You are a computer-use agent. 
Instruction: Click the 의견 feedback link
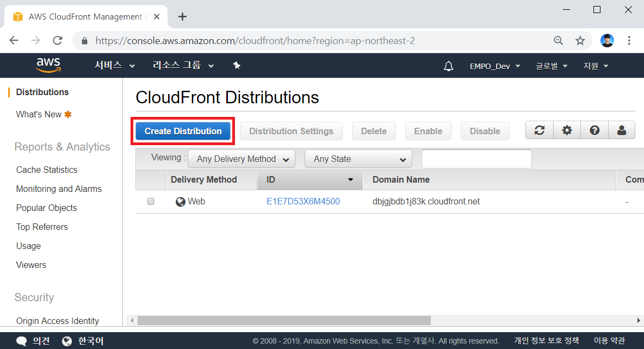tap(41, 341)
